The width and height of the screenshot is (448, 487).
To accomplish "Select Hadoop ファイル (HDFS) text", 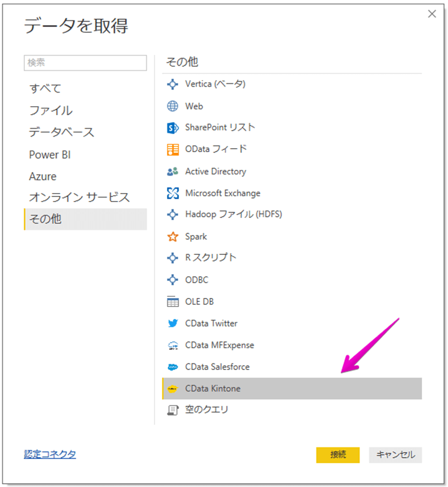I will coord(234,215).
